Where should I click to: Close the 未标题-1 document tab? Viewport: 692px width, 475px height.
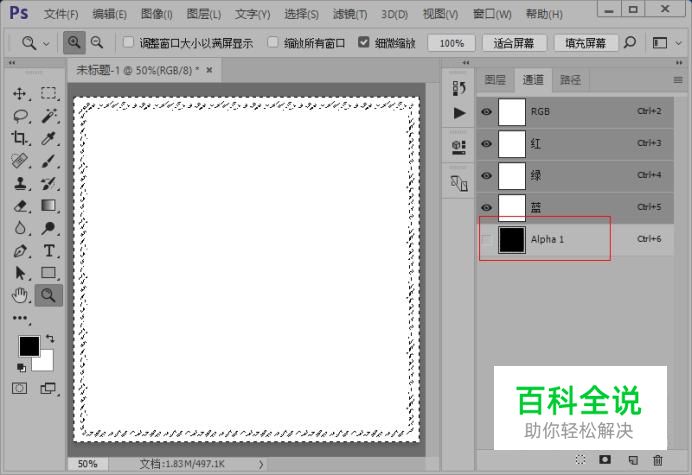209,70
